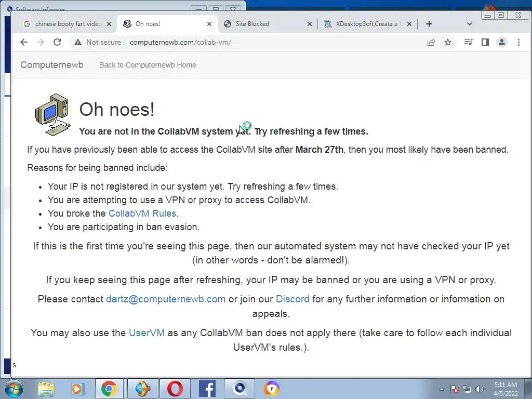Close the chinese booty fart video tab
Image resolution: width=532 pixels, height=399 pixels.
click(109, 24)
